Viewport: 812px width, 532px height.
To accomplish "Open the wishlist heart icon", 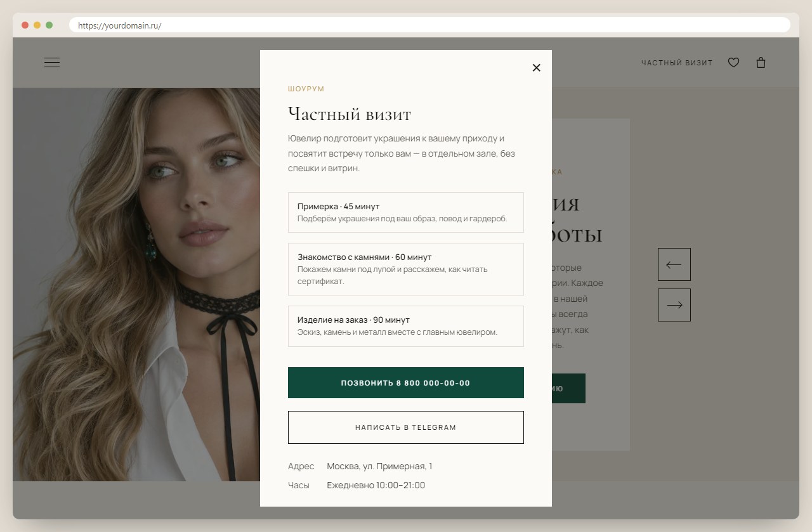I will (x=733, y=63).
